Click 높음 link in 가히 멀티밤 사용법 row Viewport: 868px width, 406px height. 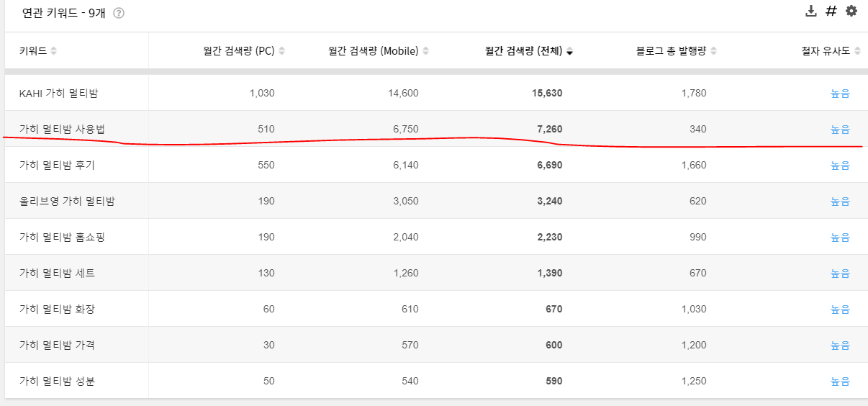point(840,129)
